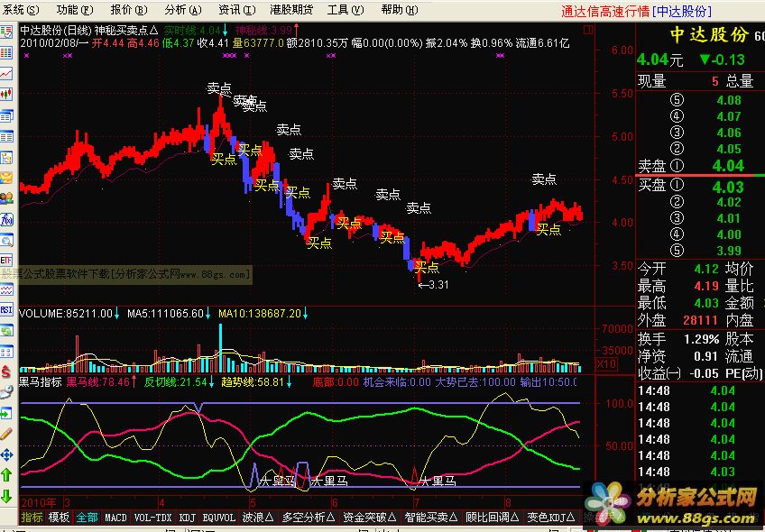Open the 港股期货 menu
Screen dimensions: 765x532
(291, 10)
